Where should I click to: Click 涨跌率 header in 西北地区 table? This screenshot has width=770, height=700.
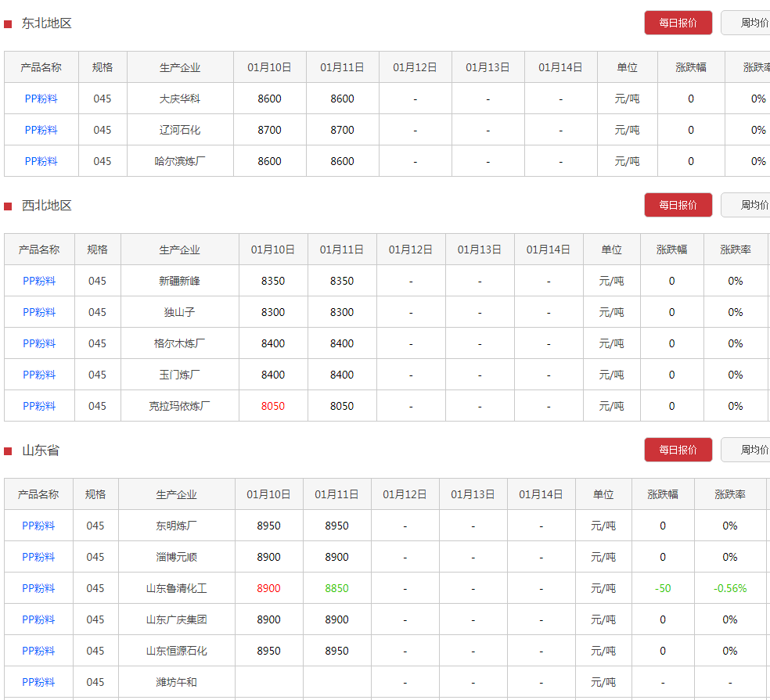tap(736, 249)
